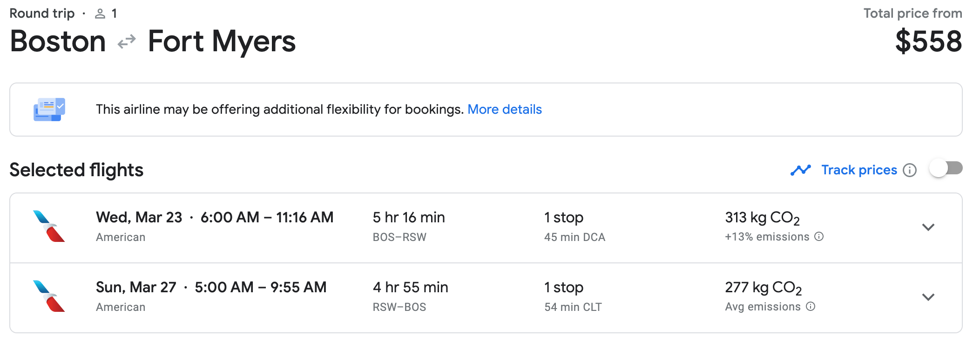Expand the Sun, Mar 27 flight details
980x344 pixels.
coord(928,297)
